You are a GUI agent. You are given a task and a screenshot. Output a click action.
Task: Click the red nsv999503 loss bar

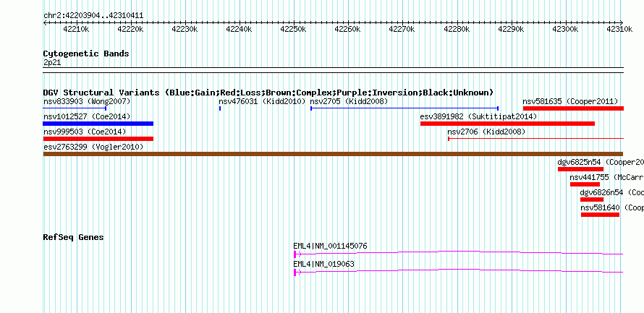pyautogui.click(x=98, y=139)
